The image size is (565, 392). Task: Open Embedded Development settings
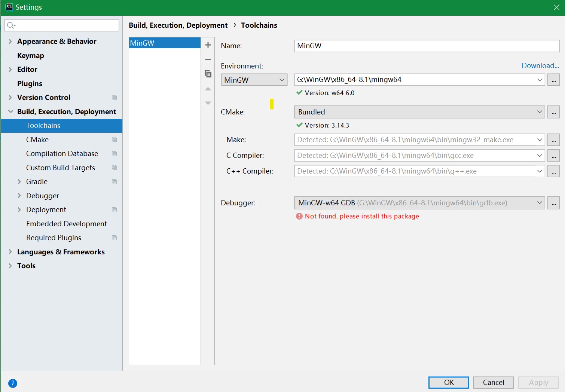click(x=67, y=224)
